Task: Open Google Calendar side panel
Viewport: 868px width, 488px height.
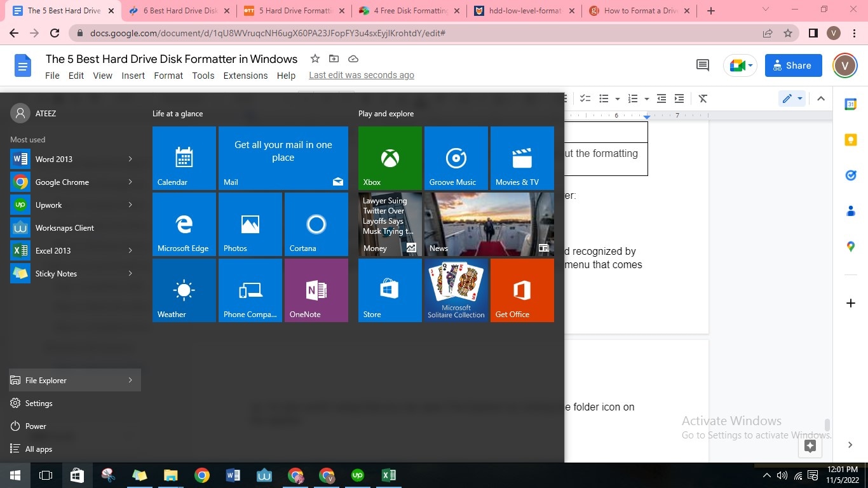Action: pos(851,104)
